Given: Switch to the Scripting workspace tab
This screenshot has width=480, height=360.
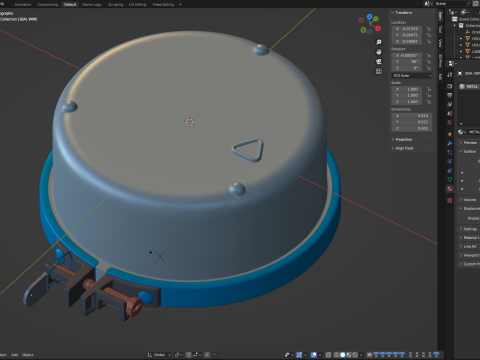Looking at the screenshot, I should (116, 4).
